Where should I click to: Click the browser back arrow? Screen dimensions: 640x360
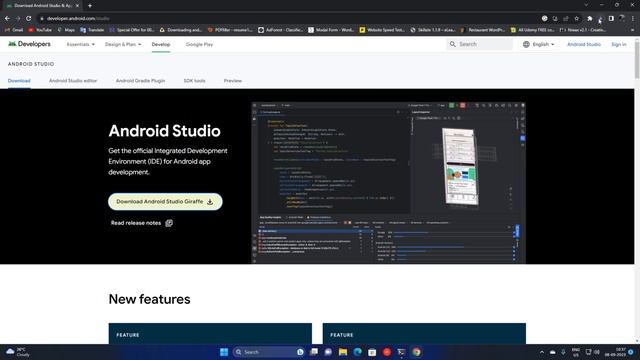pos(7,18)
